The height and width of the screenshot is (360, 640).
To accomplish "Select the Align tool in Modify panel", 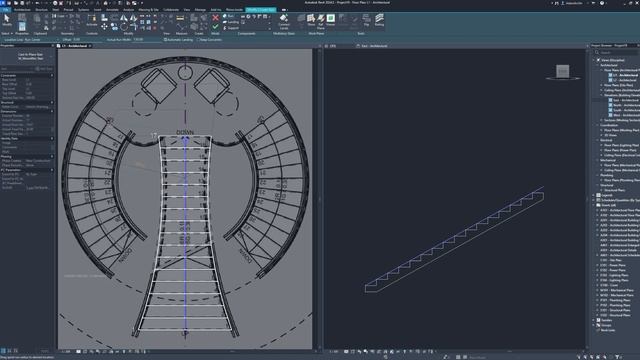I will (x=104, y=18).
